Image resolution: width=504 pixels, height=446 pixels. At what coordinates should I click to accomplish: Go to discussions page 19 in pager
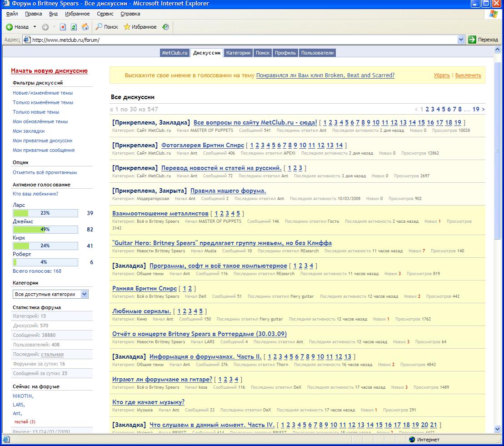[476, 109]
